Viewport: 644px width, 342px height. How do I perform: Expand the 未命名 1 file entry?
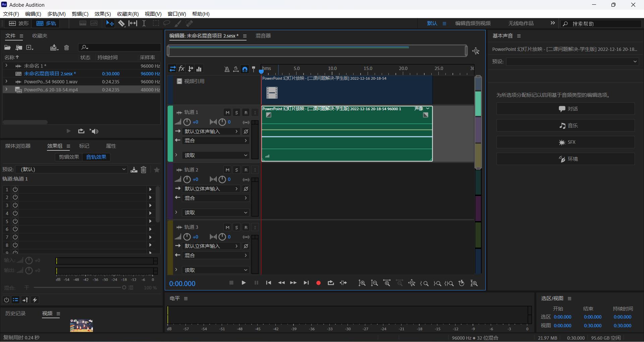point(6,66)
